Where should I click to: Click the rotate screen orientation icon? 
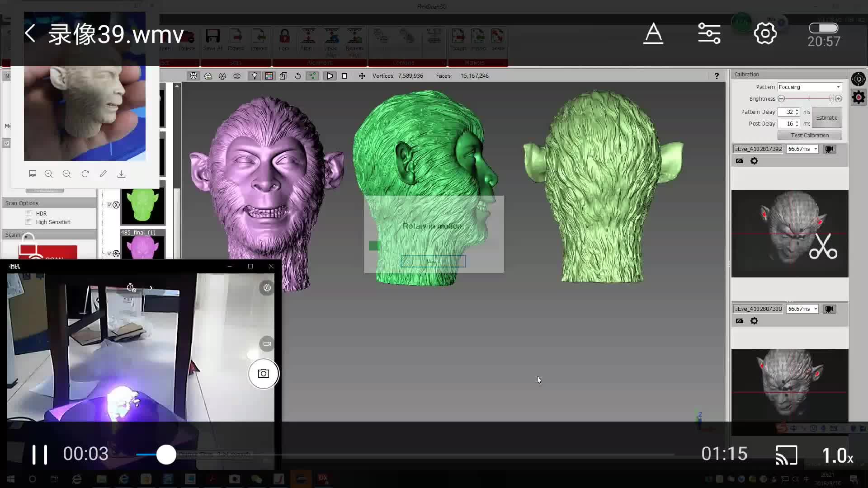[858, 79]
